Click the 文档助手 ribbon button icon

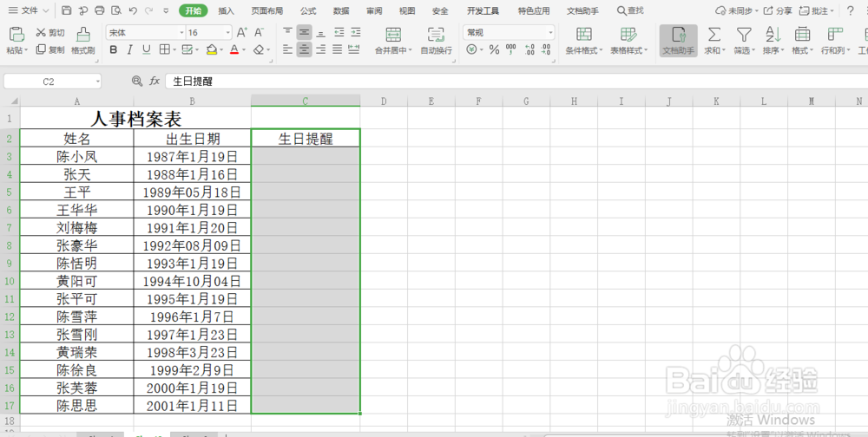point(678,36)
